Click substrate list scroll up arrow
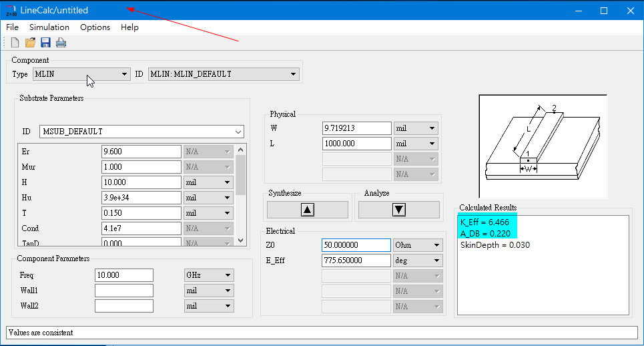Screen dimensions: 644x346 click(x=241, y=150)
